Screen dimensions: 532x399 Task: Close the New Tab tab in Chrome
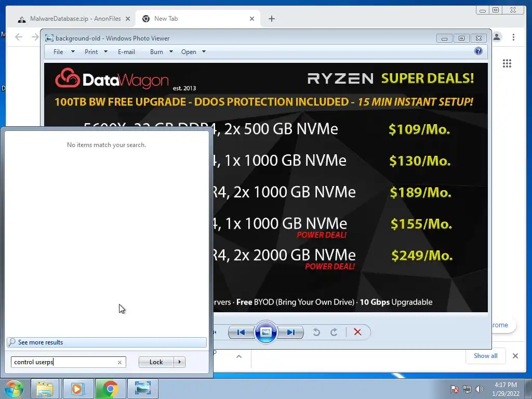click(252, 19)
